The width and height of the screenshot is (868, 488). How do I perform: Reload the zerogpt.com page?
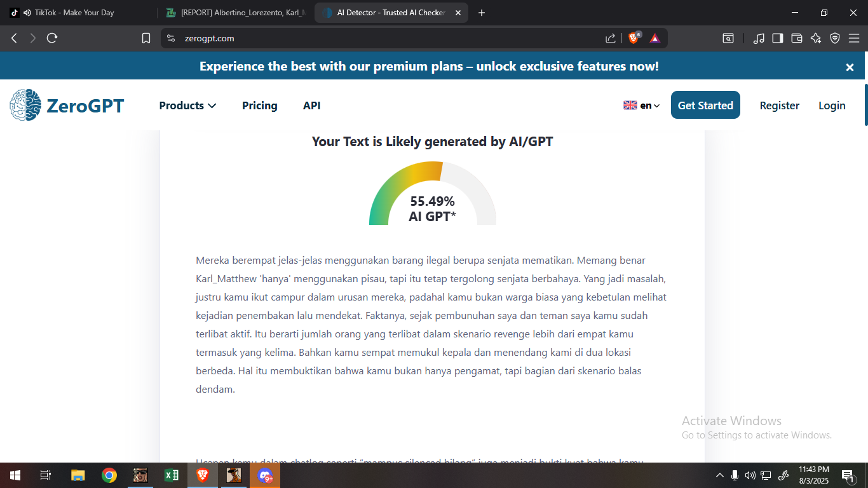52,38
